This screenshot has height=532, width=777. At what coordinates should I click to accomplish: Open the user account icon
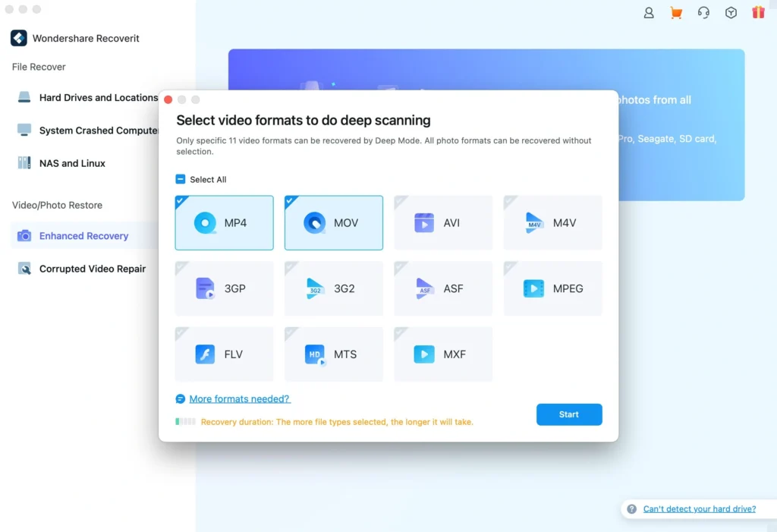[648, 13]
